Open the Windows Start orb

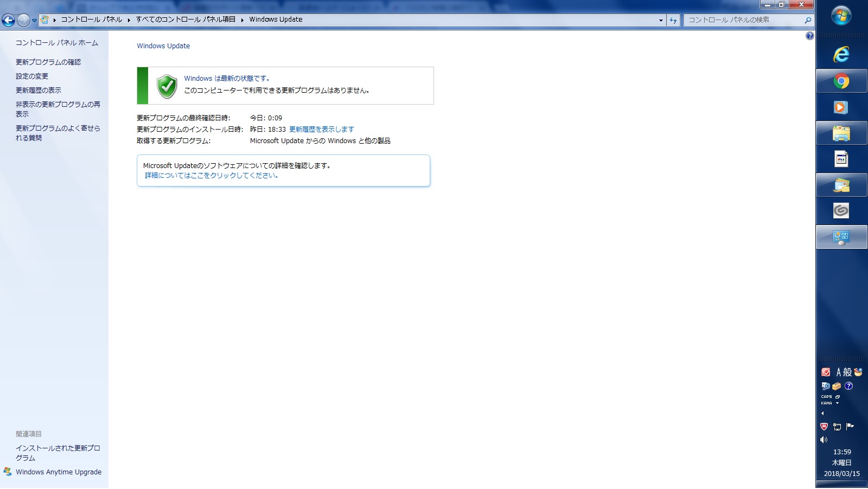[x=841, y=16]
